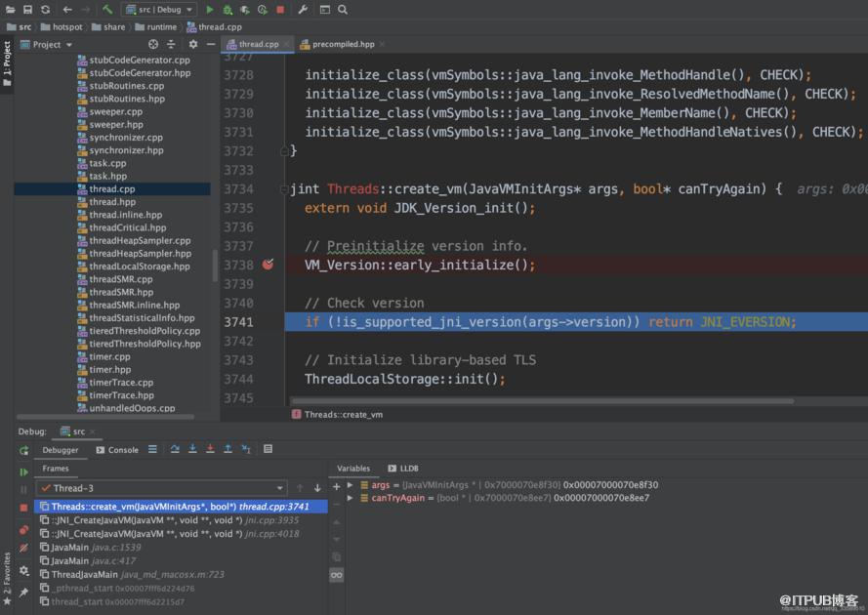
Task: Start debugging with the bug icon
Action: pyautogui.click(x=227, y=10)
